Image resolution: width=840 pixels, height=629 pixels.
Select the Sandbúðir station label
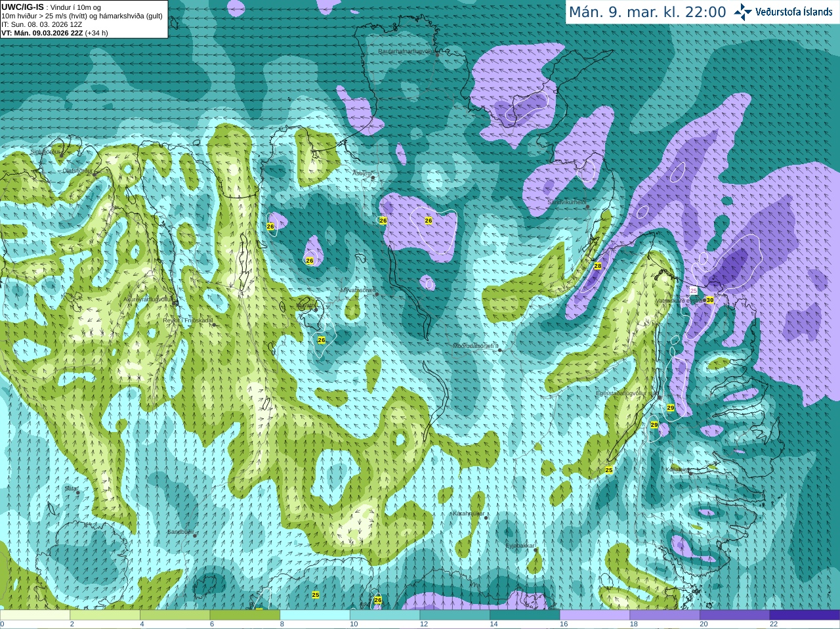click(x=180, y=532)
